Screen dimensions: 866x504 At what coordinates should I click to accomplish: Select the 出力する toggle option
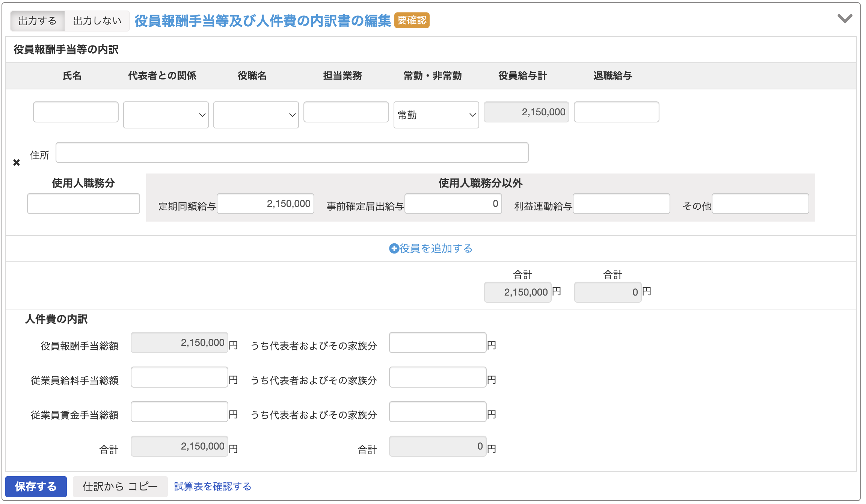(x=38, y=21)
